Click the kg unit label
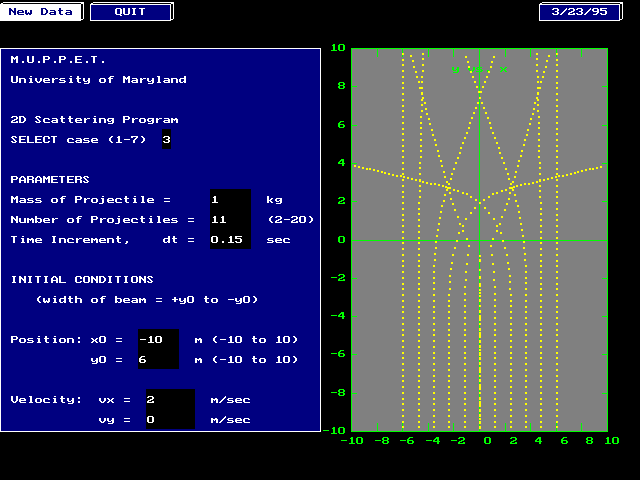Viewport: 640px width, 480px height. click(274, 200)
